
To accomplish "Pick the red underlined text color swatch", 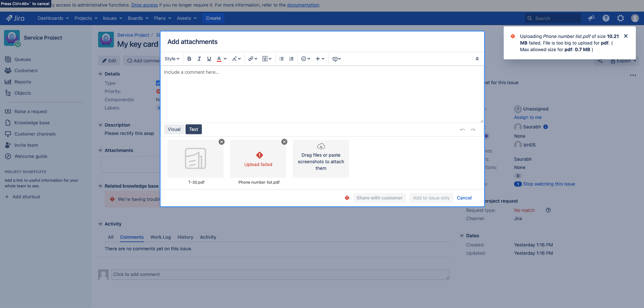I will [x=219, y=59].
